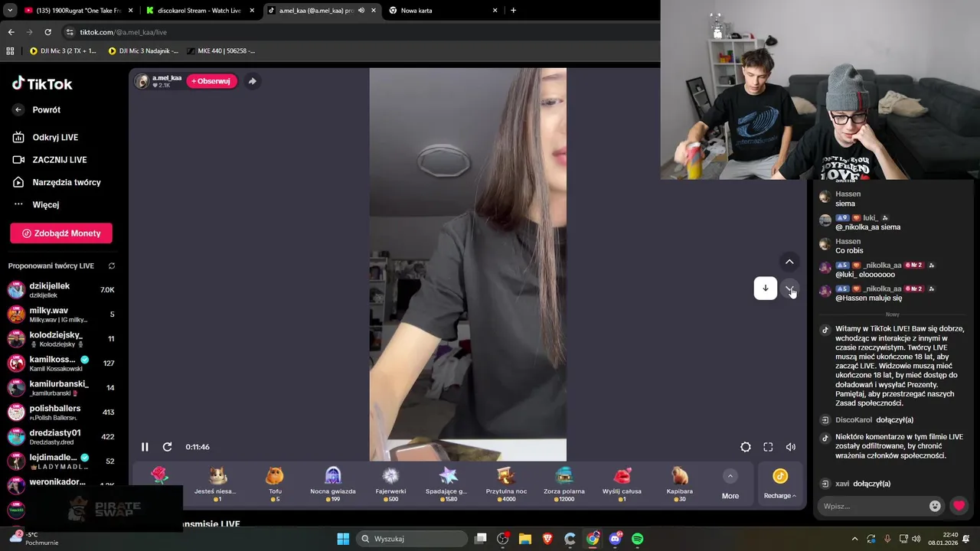Screen dimensions: 980x551
Task: Mute the a.mel_kaa tab audio
Action: pyautogui.click(x=361, y=11)
